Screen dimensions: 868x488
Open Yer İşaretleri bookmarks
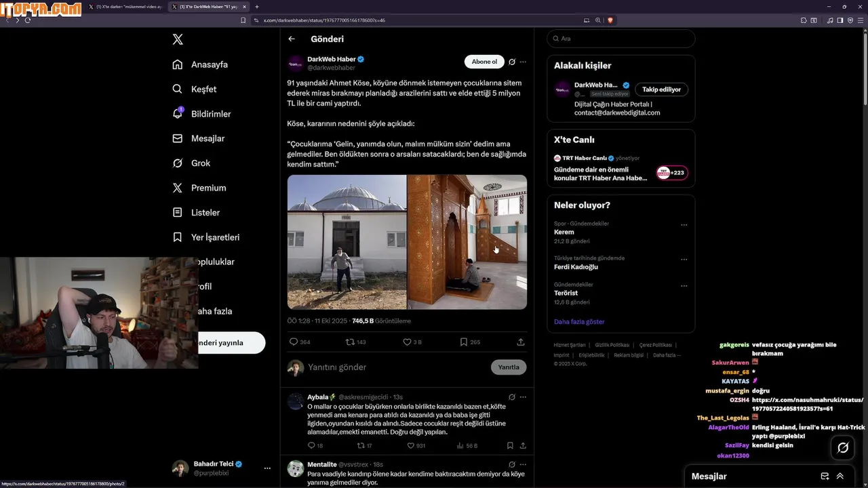(x=205, y=237)
